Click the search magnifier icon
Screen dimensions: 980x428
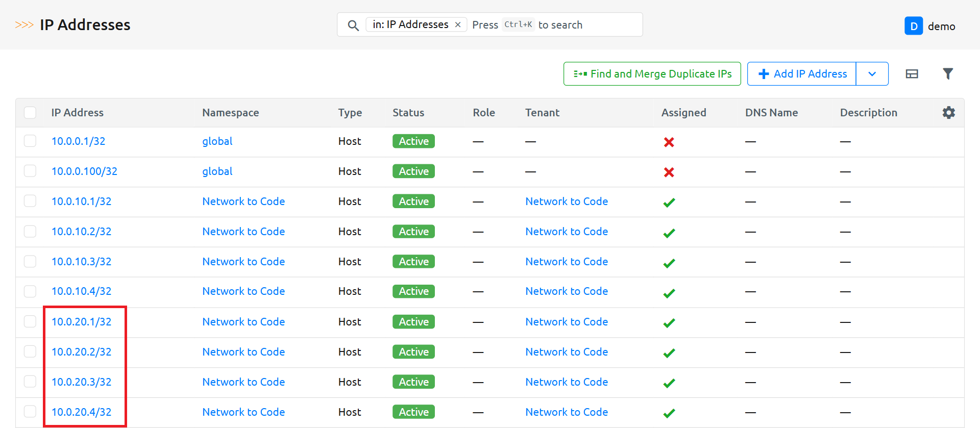pyautogui.click(x=353, y=25)
